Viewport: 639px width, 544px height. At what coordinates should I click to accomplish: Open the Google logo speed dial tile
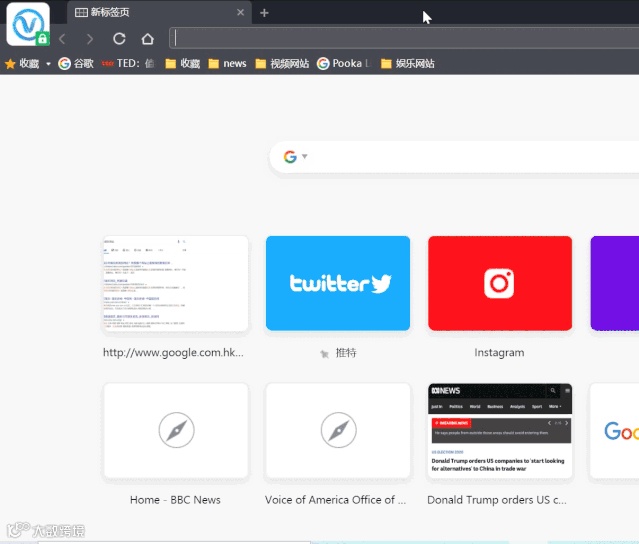615,431
